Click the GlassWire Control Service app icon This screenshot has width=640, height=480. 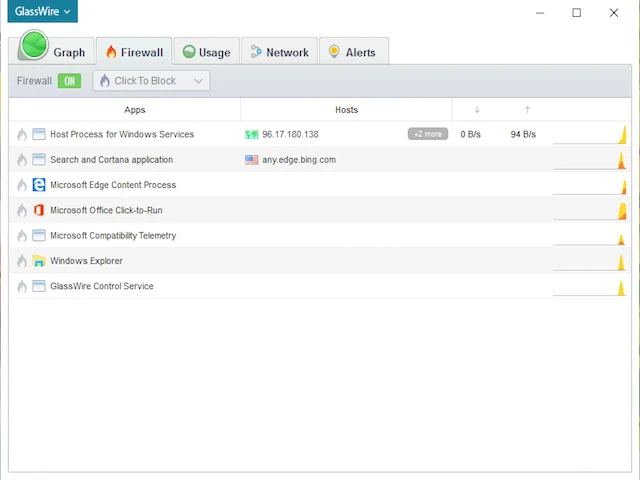pyautogui.click(x=39, y=287)
